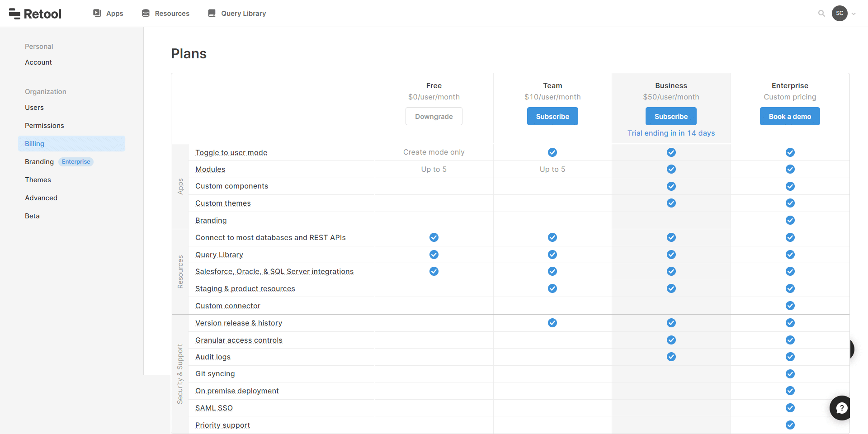Image resolution: width=868 pixels, height=434 pixels.
Task: Click Team checkmark for Toggle to user mode
Action: click(552, 152)
